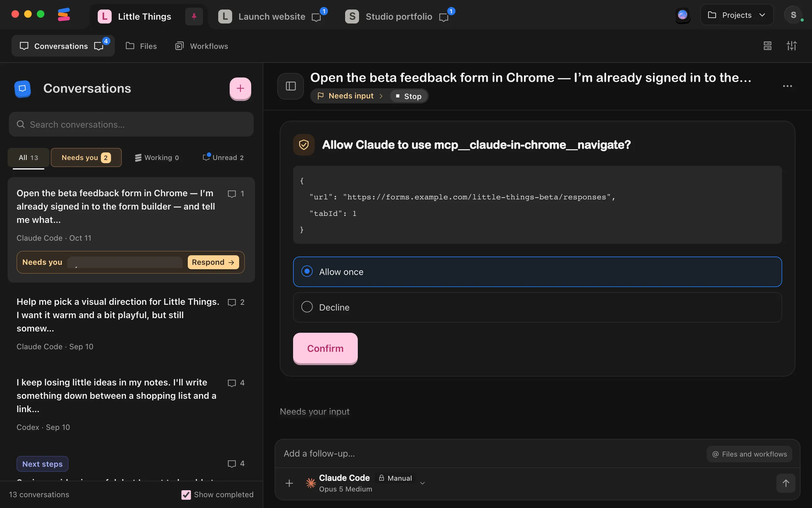Open the losing little ideas Codex conversation
This screenshot has height=508, width=812.
point(131,404)
